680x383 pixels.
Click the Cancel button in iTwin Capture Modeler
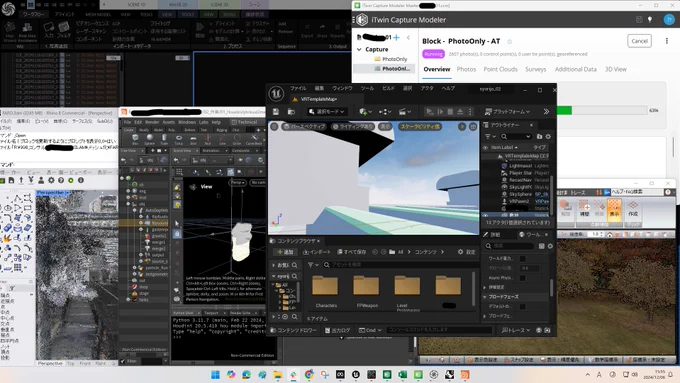639,41
